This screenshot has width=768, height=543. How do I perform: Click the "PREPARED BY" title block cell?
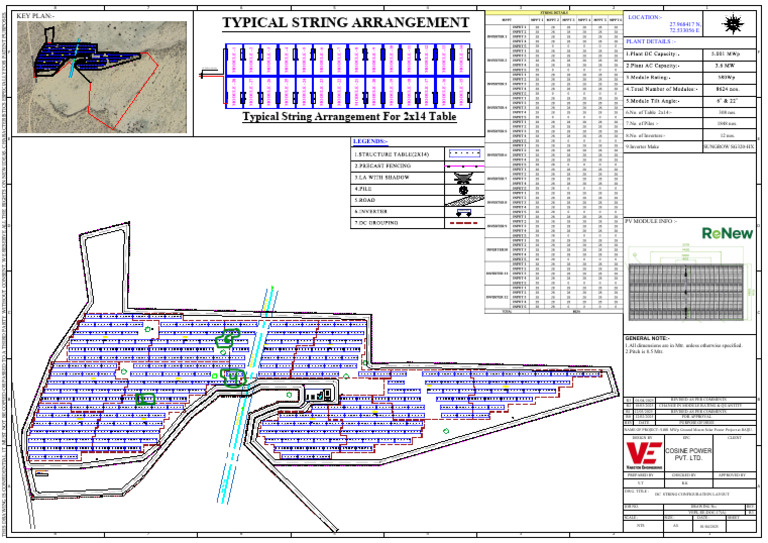click(x=639, y=475)
